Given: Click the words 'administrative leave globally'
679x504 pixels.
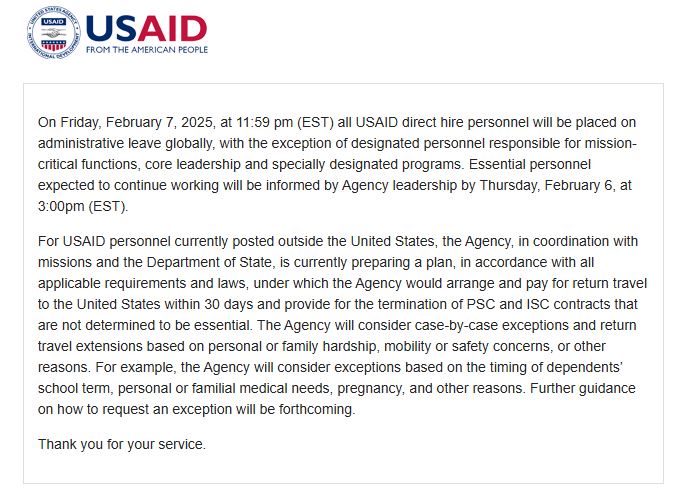Looking at the screenshot, I should point(126,143).
